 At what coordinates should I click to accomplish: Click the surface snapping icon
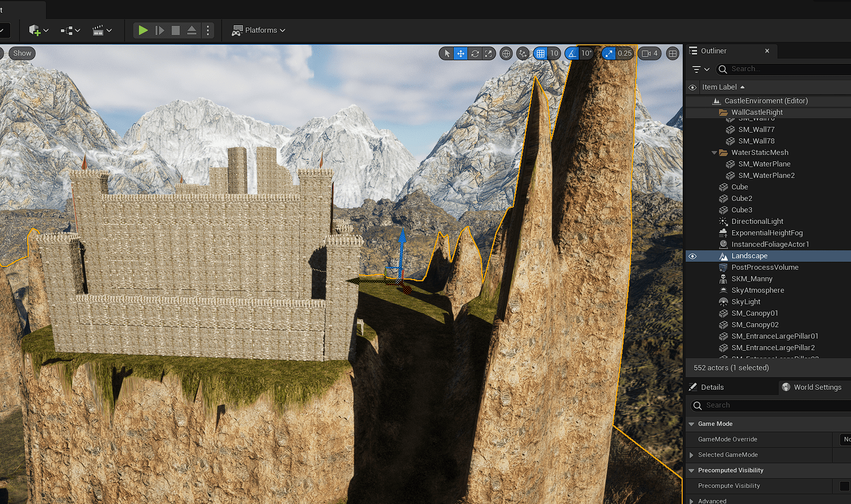coord(523,53)
